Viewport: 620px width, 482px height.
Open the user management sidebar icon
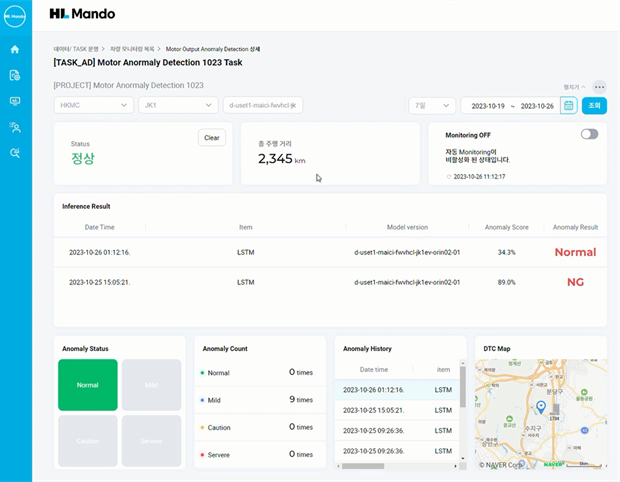pos(14,127)
